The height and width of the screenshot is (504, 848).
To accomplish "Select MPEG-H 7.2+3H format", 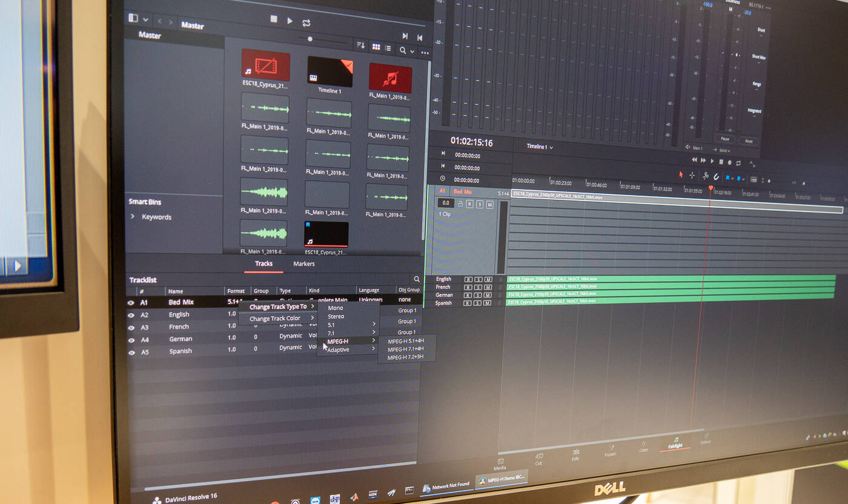I will (406, 357).
